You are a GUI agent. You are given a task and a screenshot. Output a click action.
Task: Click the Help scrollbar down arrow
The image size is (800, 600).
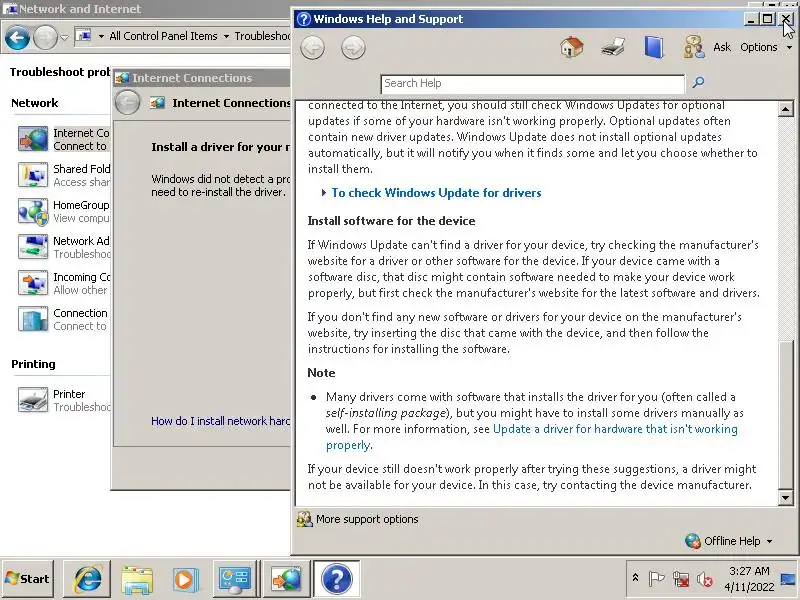point(786,497)
